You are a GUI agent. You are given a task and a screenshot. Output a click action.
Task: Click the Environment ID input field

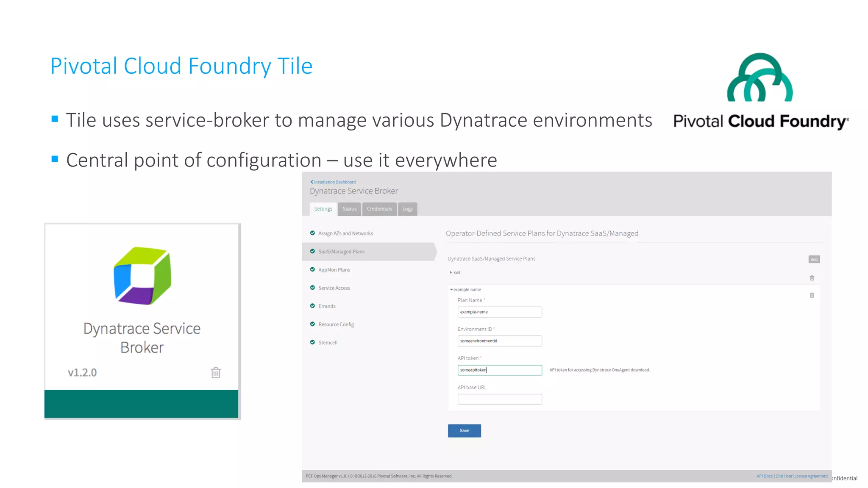pyautogui.click(x=500, y=341)
